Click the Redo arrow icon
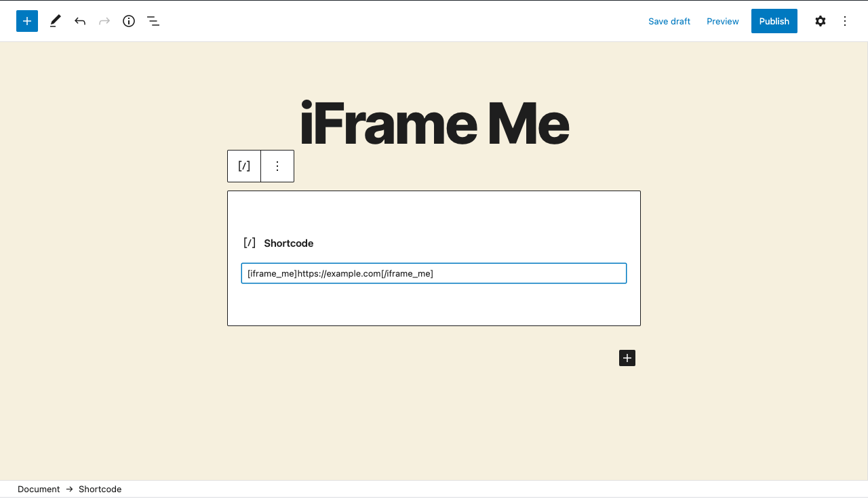868x499 pixels. (104, 21)
